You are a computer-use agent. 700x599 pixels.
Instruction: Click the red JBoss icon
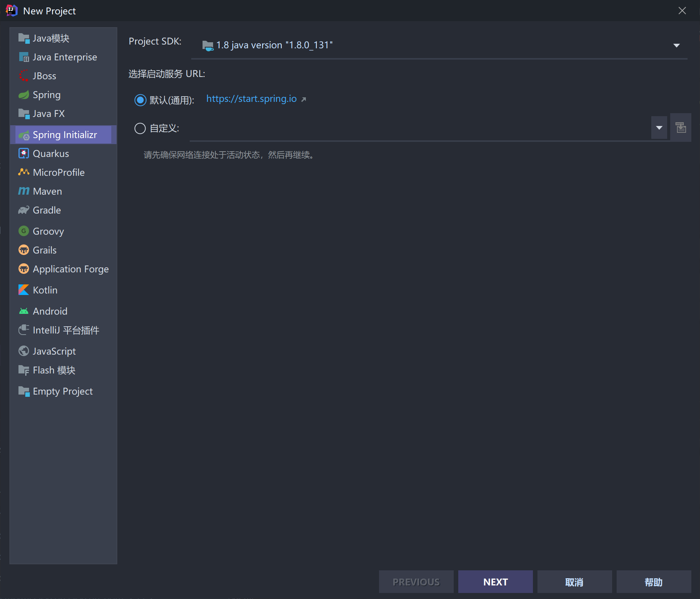point(24,76)
